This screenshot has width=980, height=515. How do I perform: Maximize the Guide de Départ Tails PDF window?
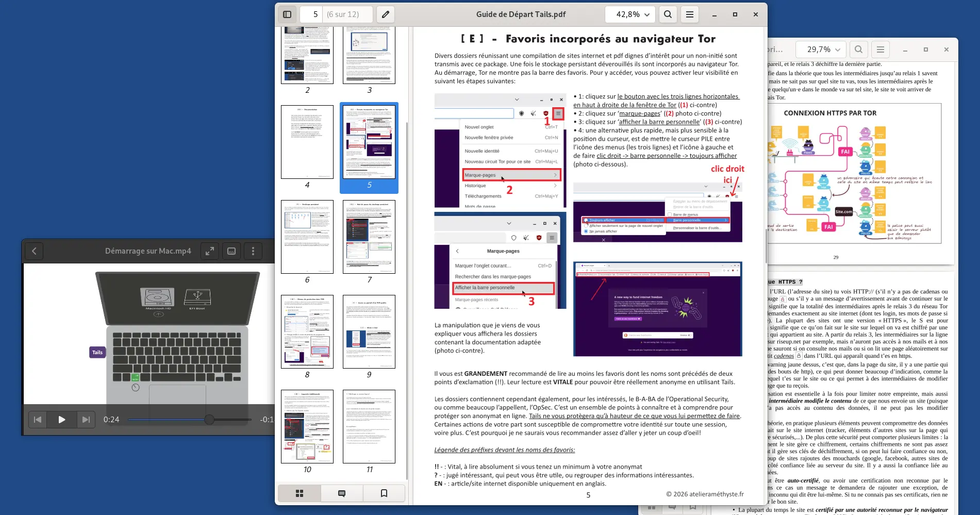click(x=735, y=14)
